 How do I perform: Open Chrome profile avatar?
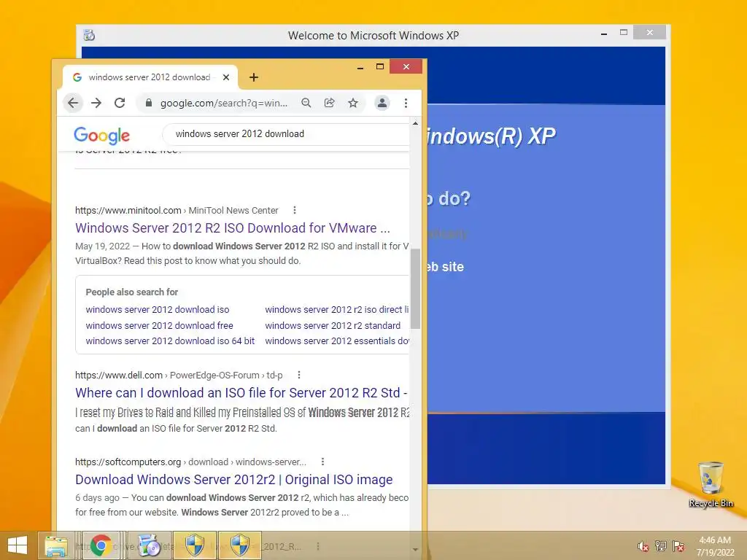382,103
